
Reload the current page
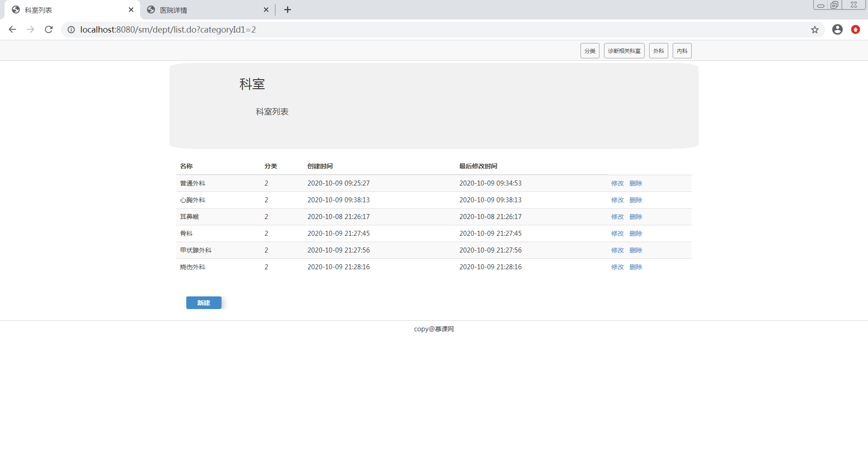[x=49, y=29]
